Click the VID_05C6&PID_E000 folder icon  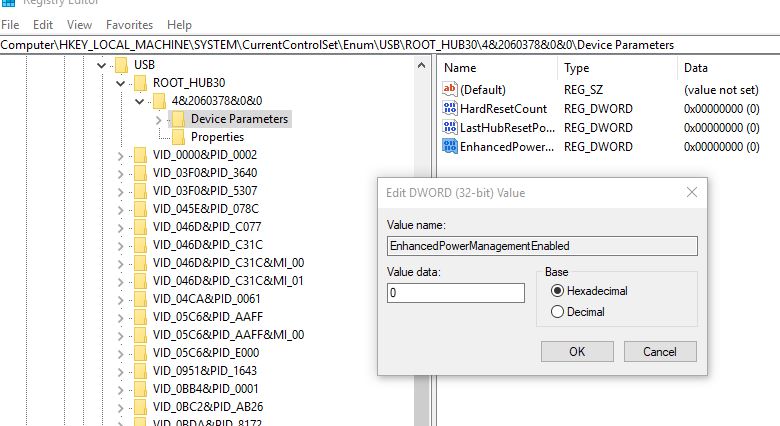[x=140, y=352]
